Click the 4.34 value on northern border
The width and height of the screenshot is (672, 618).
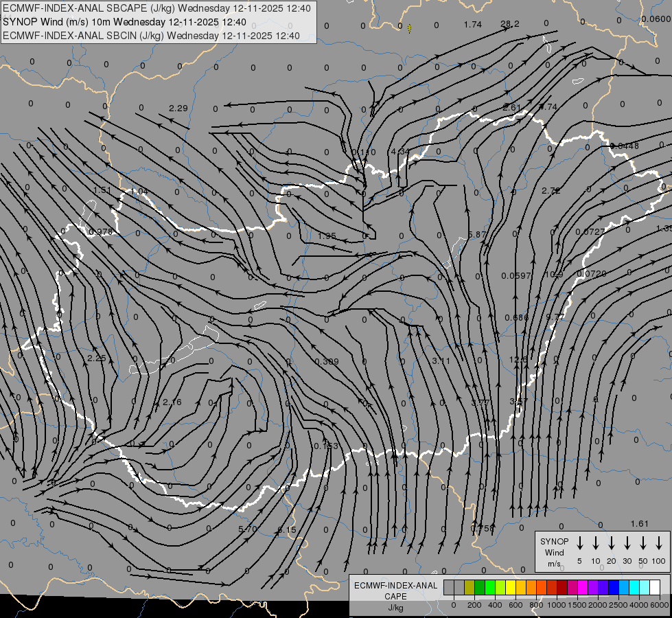click(x=400, y=151)
